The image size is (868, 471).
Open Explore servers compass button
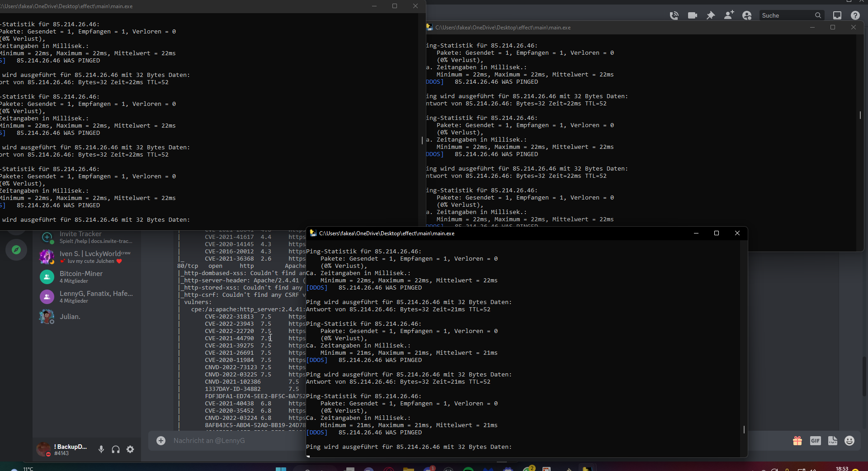click(16, 250)
